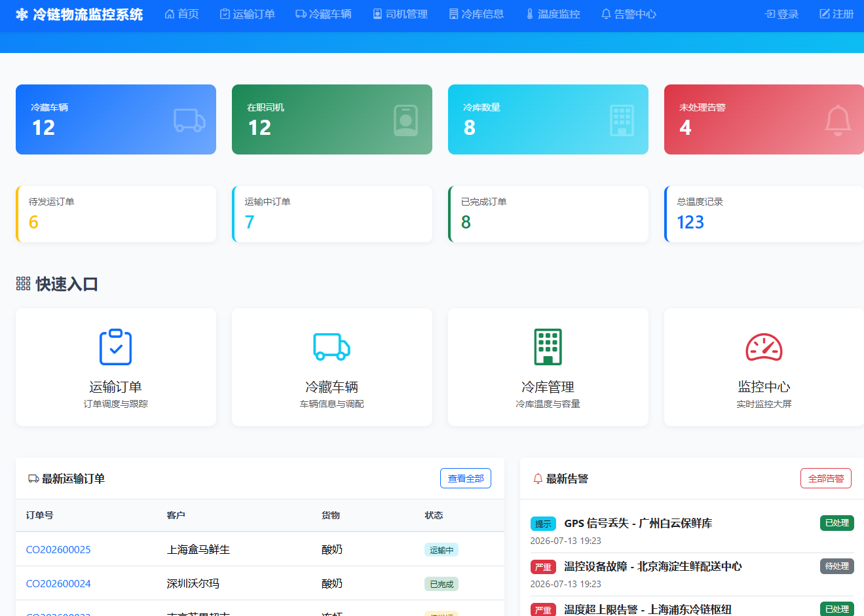Click customer 深圳沃尔玛
The height and width of the screenshot is (616, 864).
[x=193, y=583]
